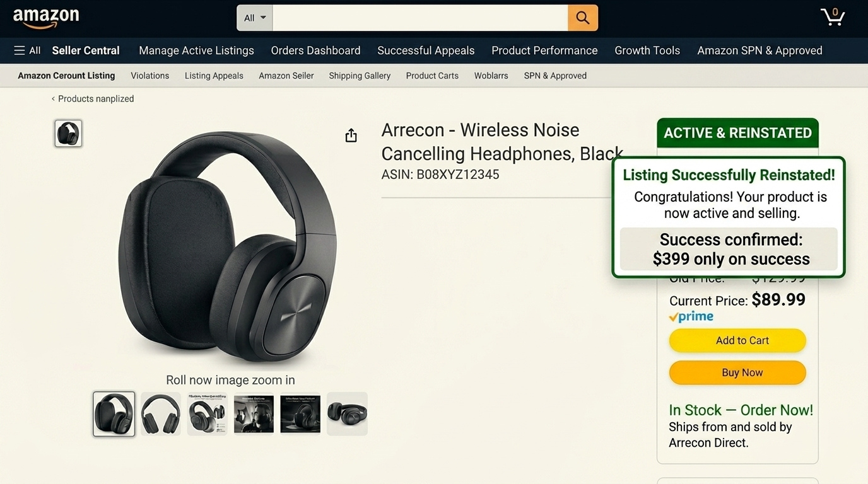Open the Orders Dashboard menu item

pyautogui.click(x=315, y=50)
